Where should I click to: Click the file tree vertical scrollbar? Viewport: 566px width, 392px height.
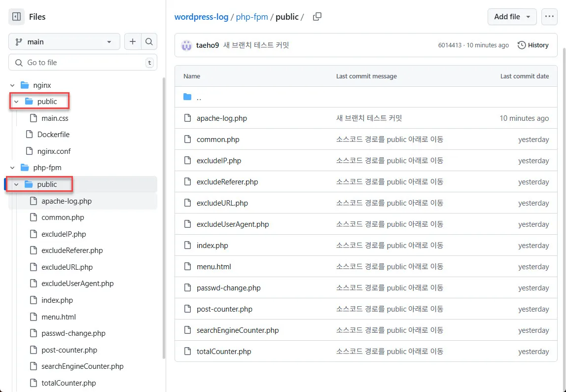tap(164, 217)
